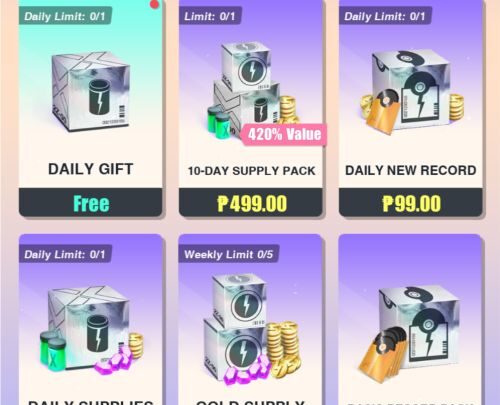This screenshot has width=500, height=405.
Task: Click Daily Limit label on Daily Supplies card
Action: [x=65, y=254]
